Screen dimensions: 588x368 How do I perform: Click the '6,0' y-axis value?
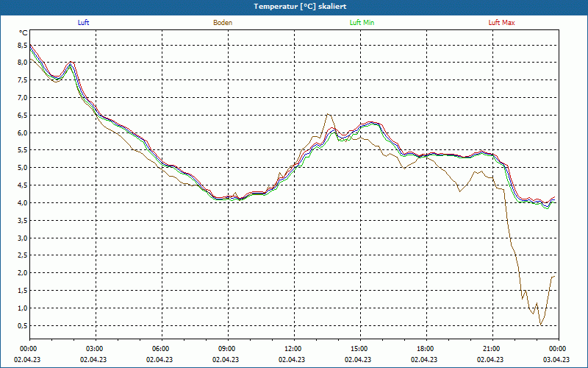click(23, 132)
